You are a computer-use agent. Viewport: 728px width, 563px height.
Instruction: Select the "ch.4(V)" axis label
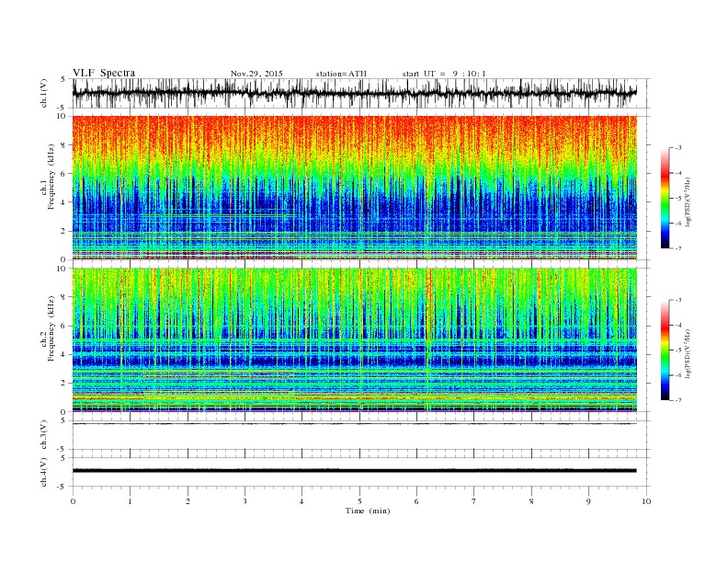44,472
